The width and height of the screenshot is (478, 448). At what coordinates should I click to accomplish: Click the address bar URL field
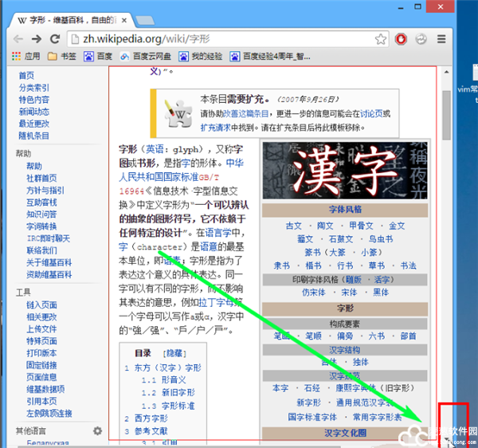223,38
